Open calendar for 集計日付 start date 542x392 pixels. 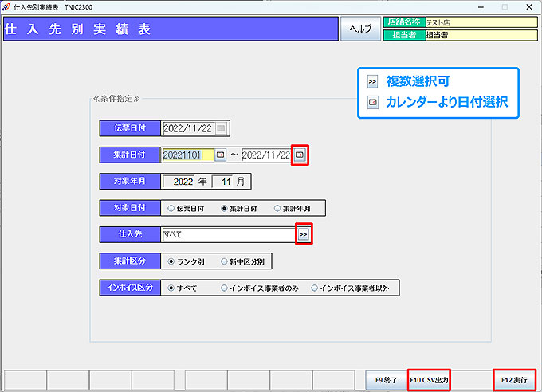coord(220,155)
